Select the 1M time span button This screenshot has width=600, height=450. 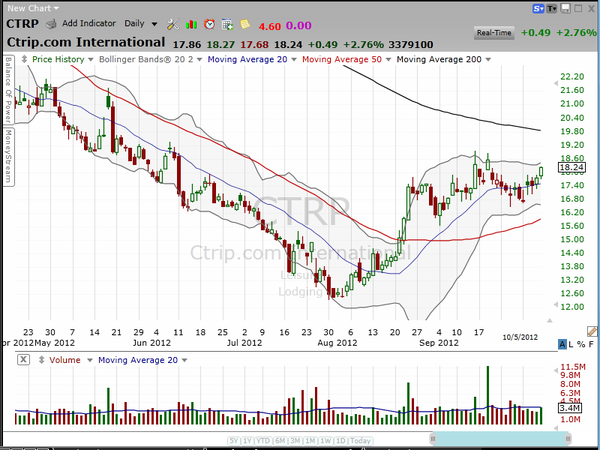click(310, 441)
